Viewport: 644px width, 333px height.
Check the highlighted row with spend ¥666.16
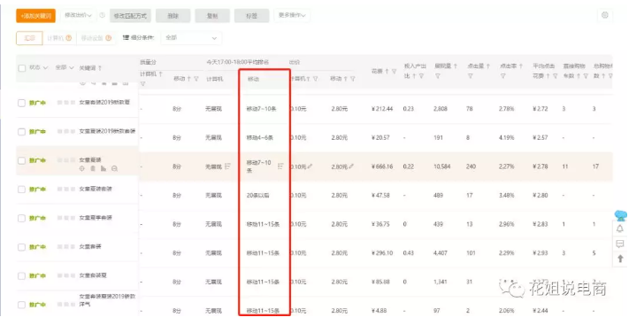coord(22,160)
